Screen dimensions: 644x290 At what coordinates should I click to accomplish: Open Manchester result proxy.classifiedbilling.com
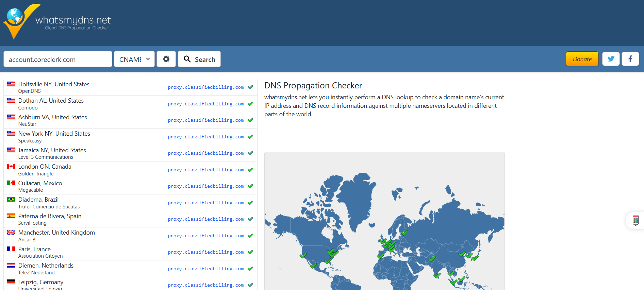[x=205, y=236]
